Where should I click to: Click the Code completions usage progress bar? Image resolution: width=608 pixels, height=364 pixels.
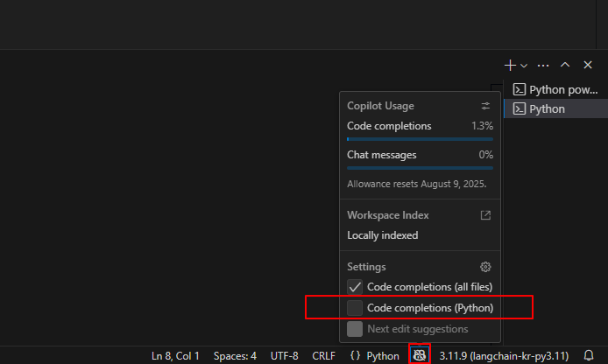(420, 139)
